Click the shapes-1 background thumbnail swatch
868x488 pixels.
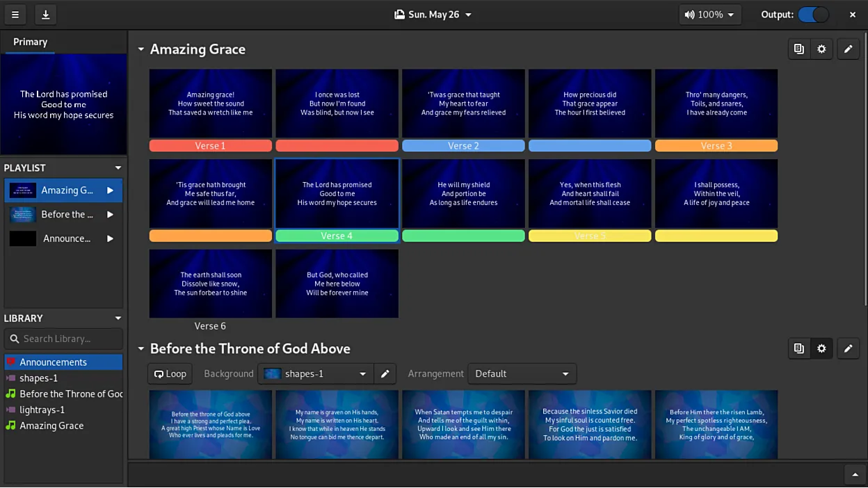click(x=272, y=373)
